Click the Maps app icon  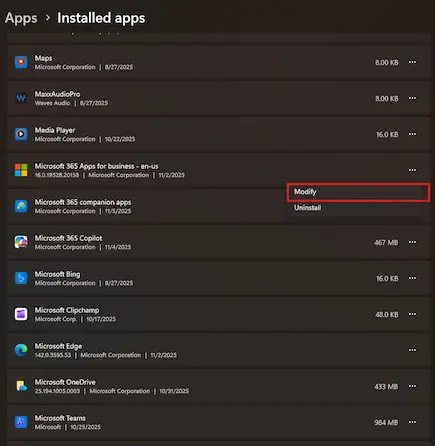(21, 62)
